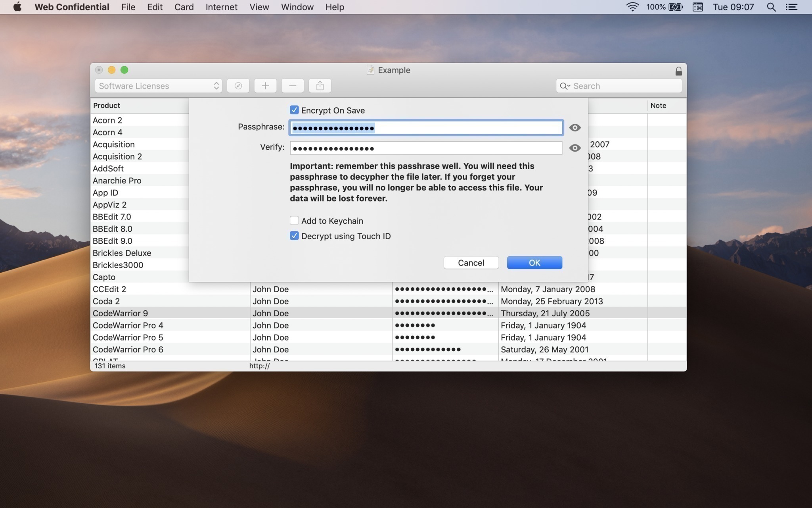Focus the Verify input field
812x508 pixels.
point(426,148)
